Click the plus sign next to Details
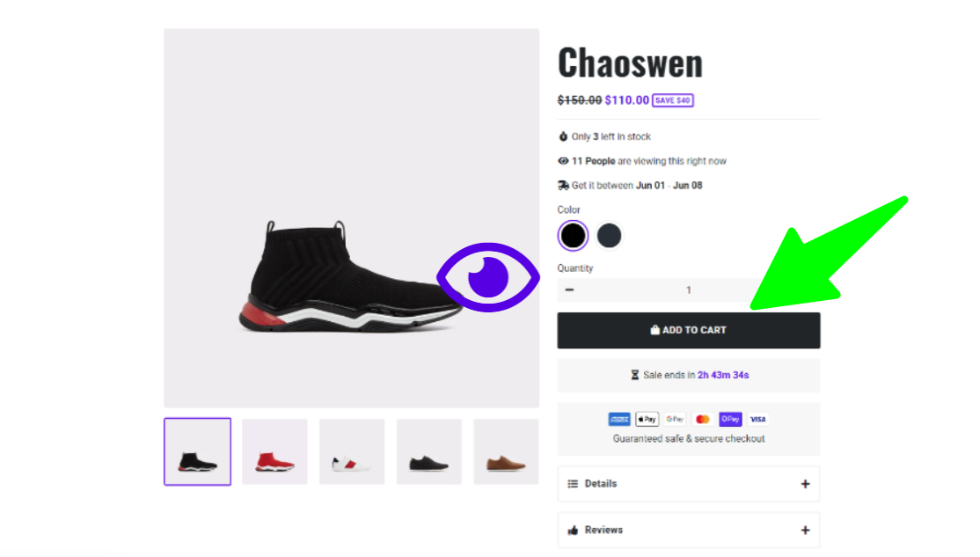This screenshot has height=557, width=980. click(x=805, y=484)
